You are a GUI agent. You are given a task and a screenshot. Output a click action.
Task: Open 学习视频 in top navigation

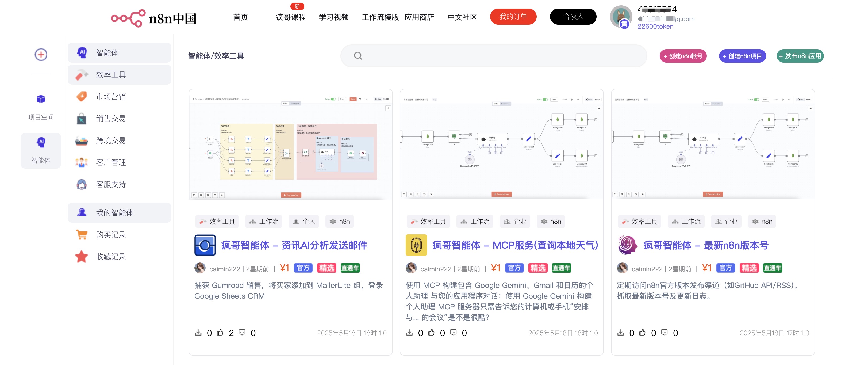pos(333,17)
